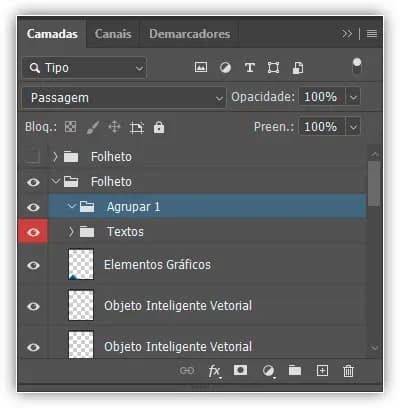Image resolution: width=400 pixels, height=408 pixels.
Task: Filter layers by pixel image type
Action: [x=201, y=68]
